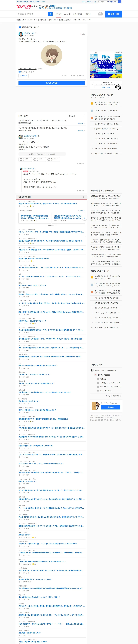138x644 pixels.
Task: Open ranking item おっさん(45)なんですが
Action: coord(107,124)
